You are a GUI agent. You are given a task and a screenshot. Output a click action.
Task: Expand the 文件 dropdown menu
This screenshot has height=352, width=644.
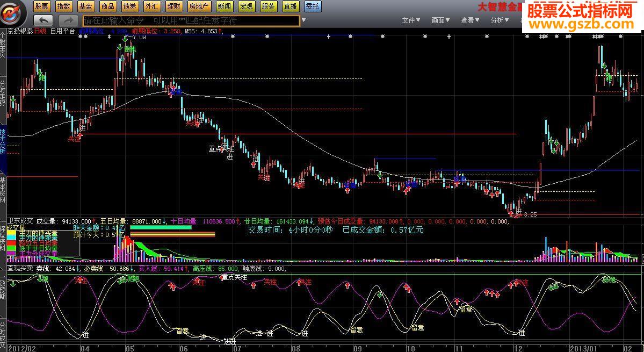point(411,20)
